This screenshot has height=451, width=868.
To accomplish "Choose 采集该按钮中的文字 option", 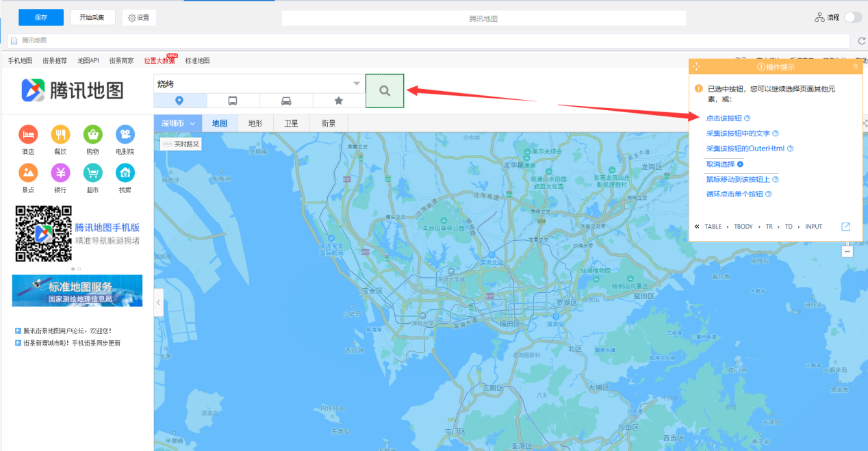I will [x=738, y=133].
